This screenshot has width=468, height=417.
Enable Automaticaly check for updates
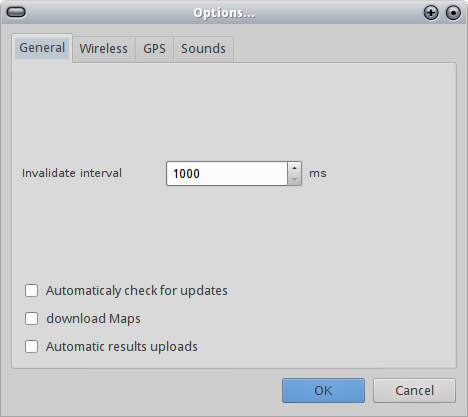[x=31, y=290]
